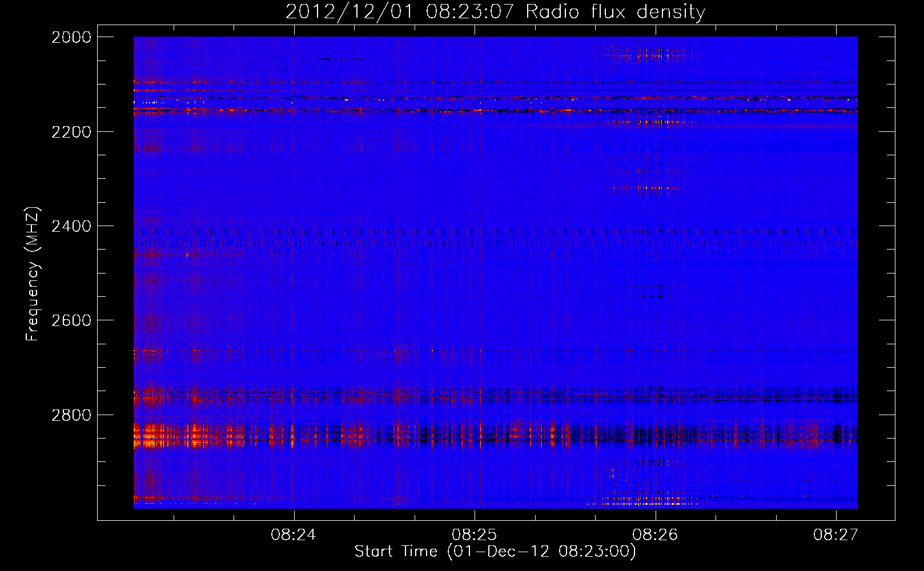This screenshot has height=571, width=924.
Task: Click the 08:27 time axis label
Action: pyautogui.click(x=836, y=534)
